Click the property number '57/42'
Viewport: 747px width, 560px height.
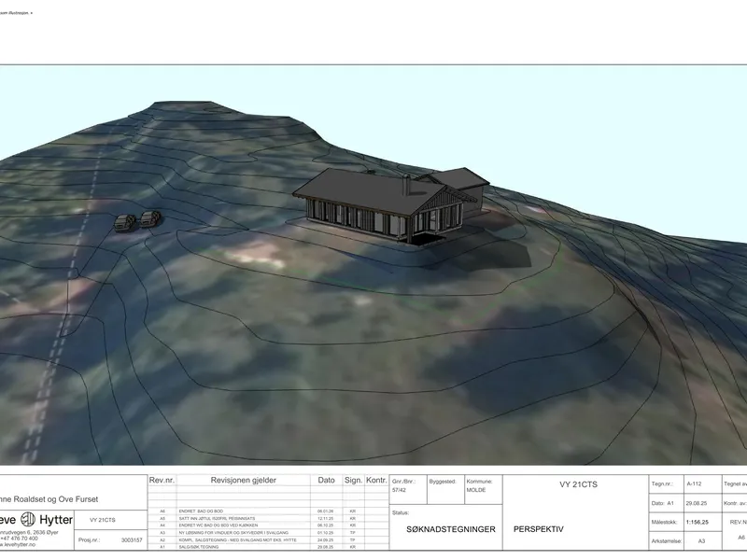[399, 490]
